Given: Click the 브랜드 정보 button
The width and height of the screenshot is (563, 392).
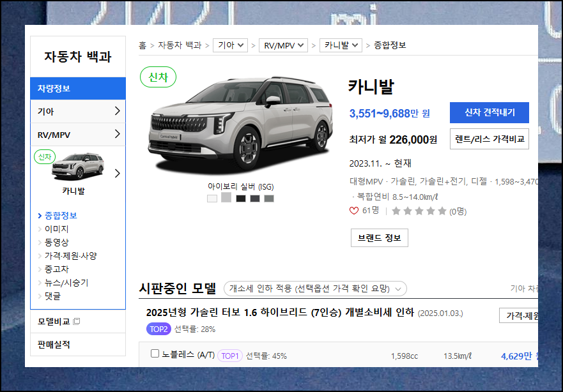Looking at the screenshot, I should 380,237.
